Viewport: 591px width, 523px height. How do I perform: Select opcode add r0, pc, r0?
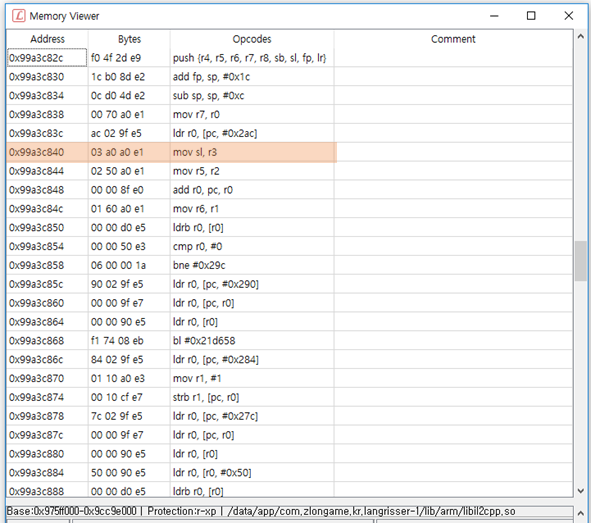pyautogui.click(x=203, y=190)
